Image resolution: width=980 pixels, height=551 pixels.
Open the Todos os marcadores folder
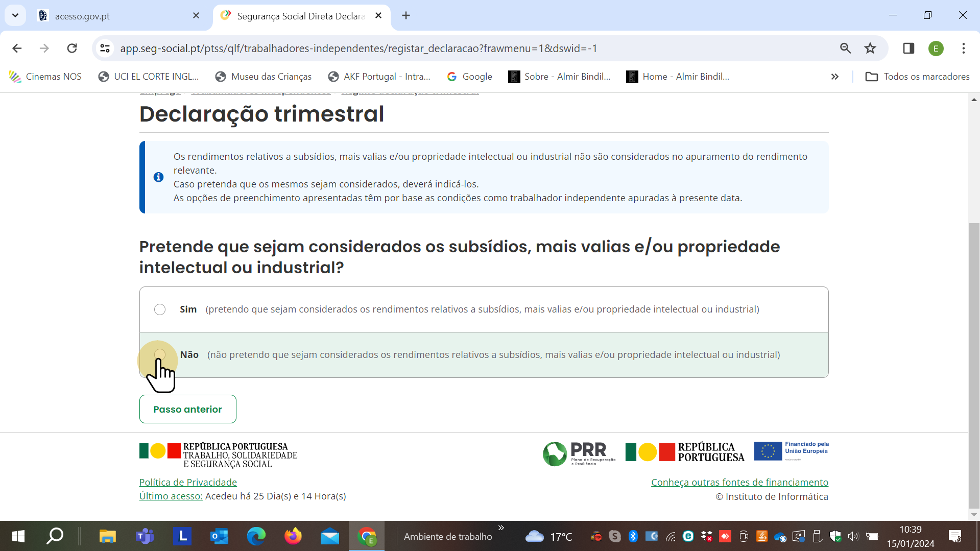click(x=917, y=77)
